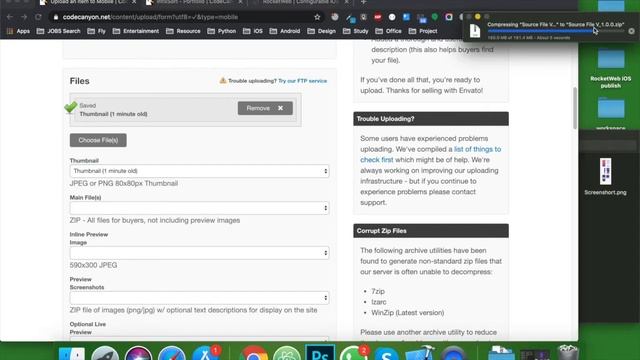Screen dimensions: 640x360
Task: Switch to Google Chrome in the Dock
Action: coord(253,353)
